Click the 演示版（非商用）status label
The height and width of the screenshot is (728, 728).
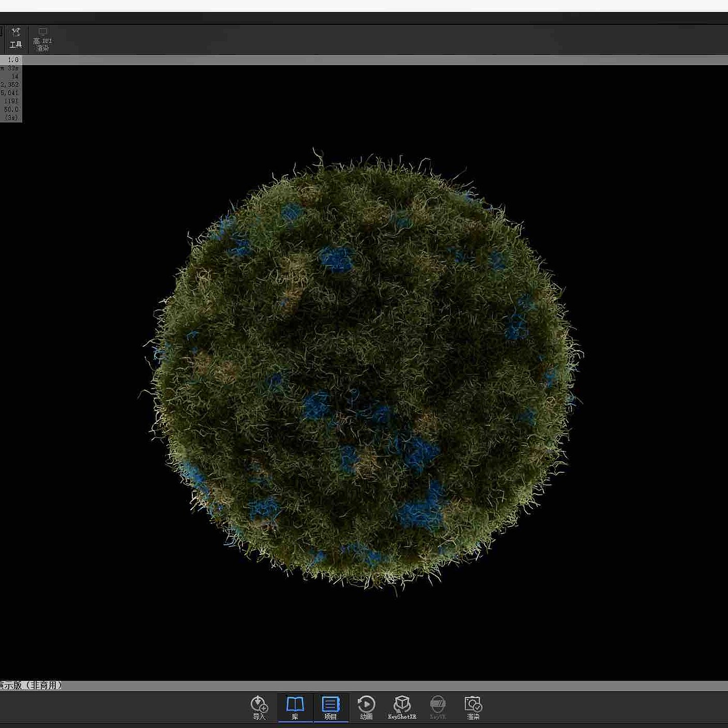(31, 685)
